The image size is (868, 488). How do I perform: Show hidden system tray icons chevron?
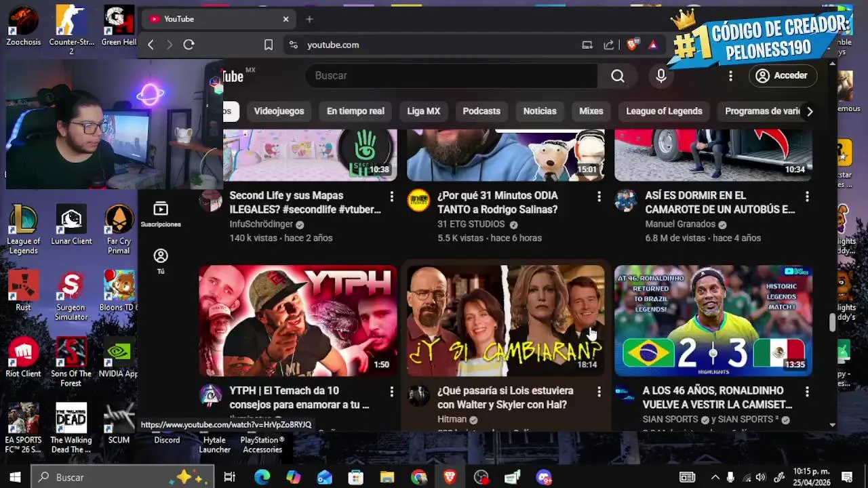[715, 477]
